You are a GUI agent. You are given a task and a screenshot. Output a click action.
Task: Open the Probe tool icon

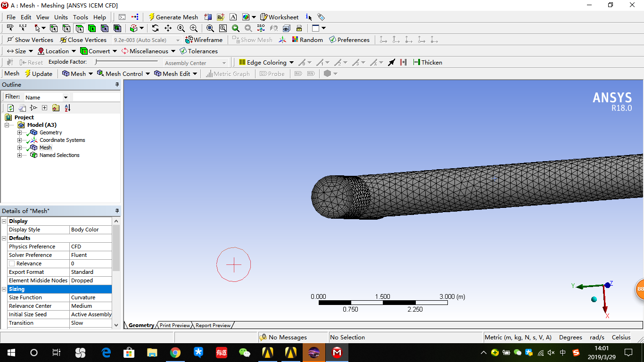272,73
